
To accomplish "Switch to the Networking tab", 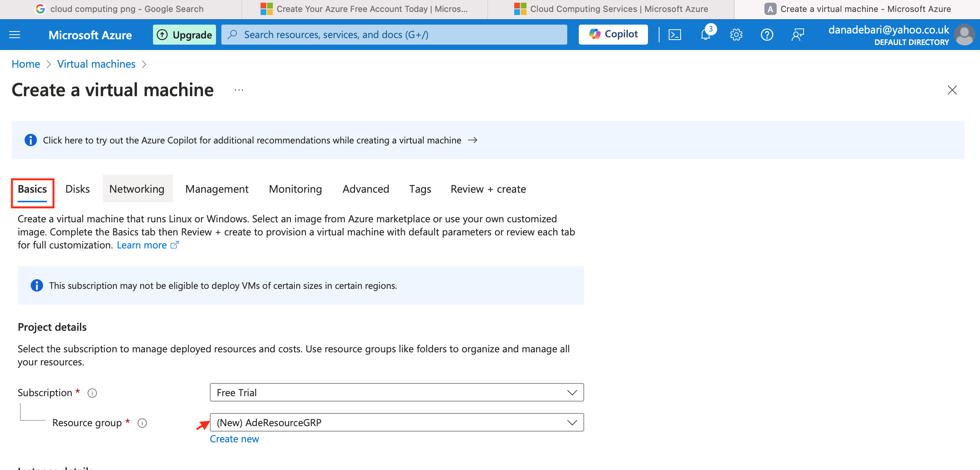I will click(137, 189).
